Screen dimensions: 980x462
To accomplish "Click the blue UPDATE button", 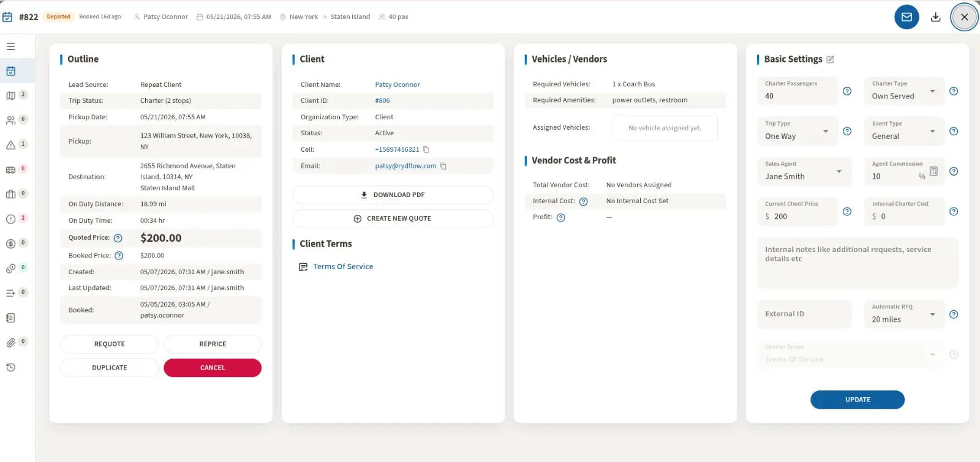I will [858, 400].
